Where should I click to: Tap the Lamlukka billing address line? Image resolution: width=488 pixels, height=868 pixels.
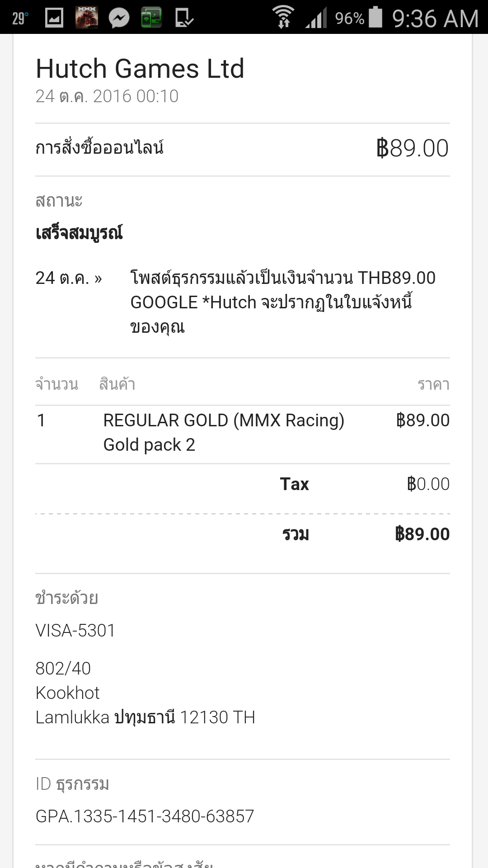coord(145,717)
